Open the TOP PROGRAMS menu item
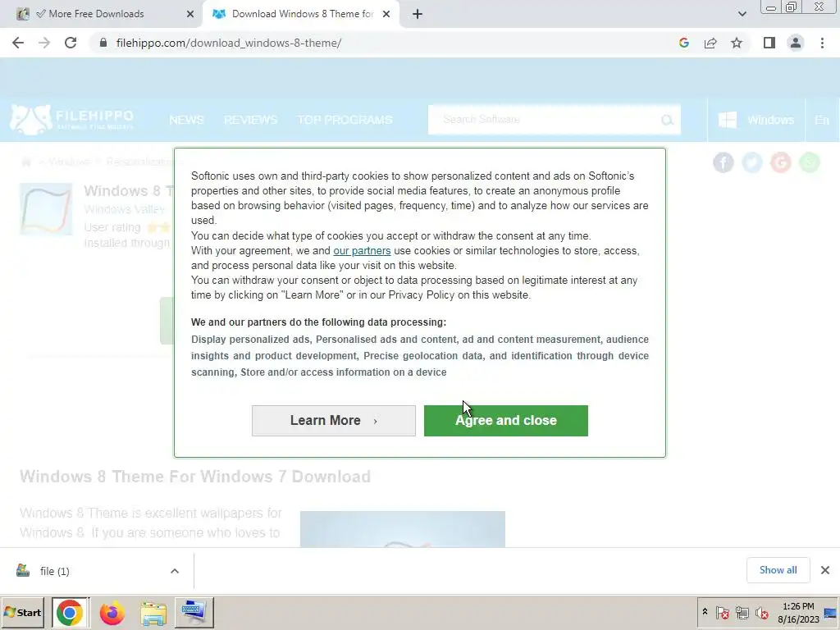This screenshot has width=840, height=630. point(345,120)
